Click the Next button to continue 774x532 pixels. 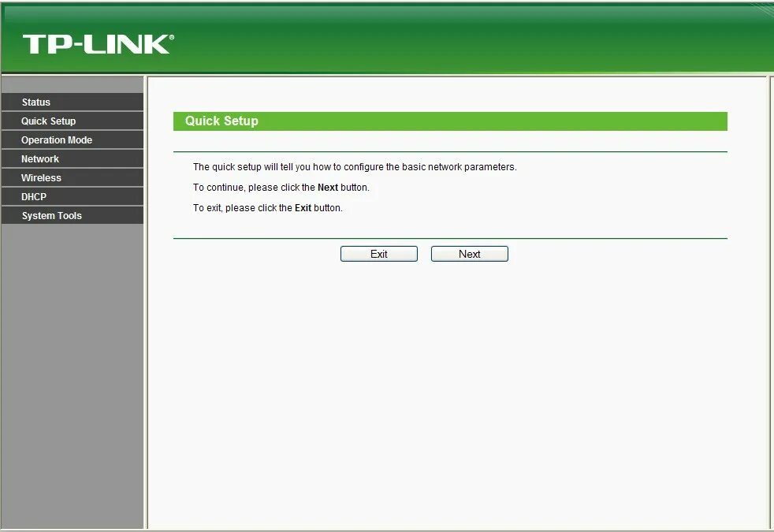[x=470, y=254]
